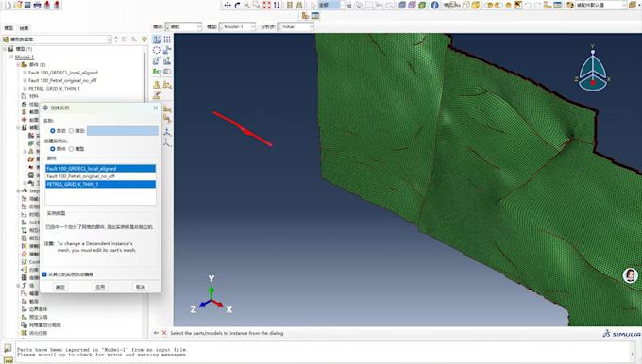This screenshot has height=364, width=642.
Task: Open the color defaults dropdown at top right
Action: click(x=601, y=6)
